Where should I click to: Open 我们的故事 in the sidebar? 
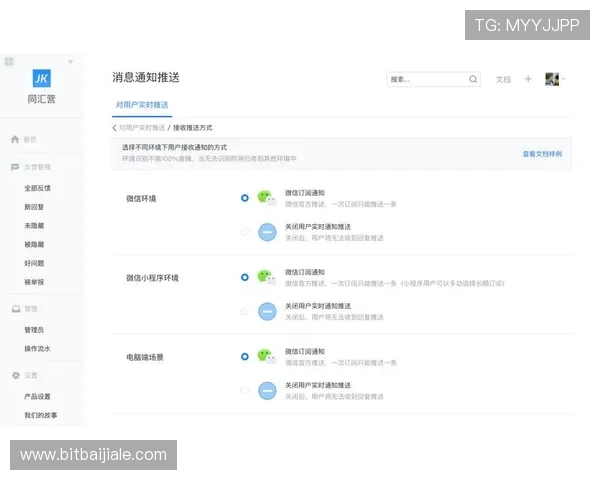click(x=41, y=415)
